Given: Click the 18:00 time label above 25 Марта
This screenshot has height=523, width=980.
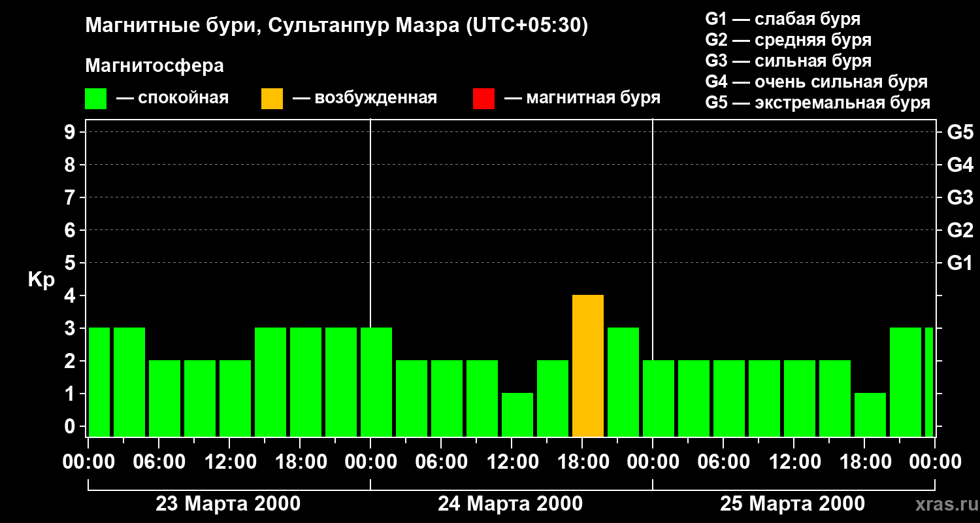Looking at the screenshot, I should [x=864, y=462].
